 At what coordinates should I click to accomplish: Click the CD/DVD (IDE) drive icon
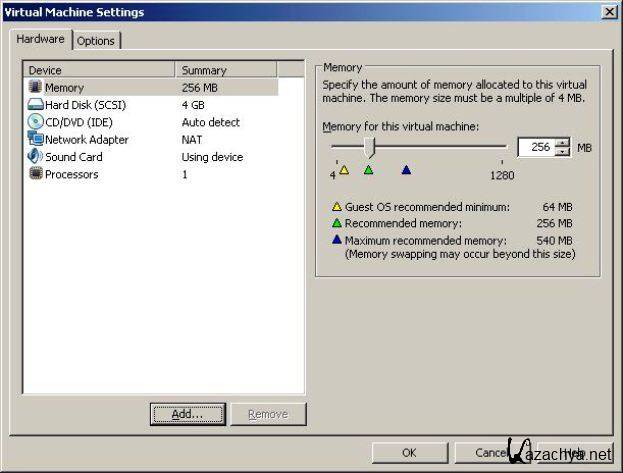pos(35,122)
